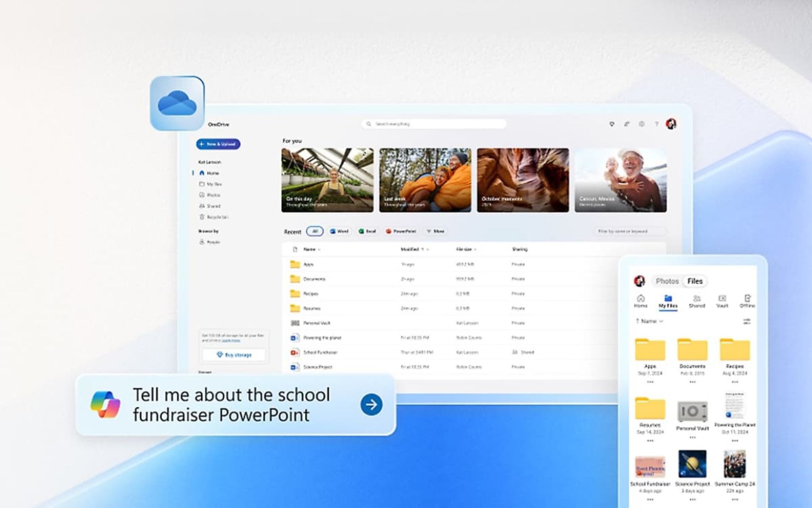Open mobile My Files tab
This screenshot has width=812, height=508.
click(x=668, y=301)
